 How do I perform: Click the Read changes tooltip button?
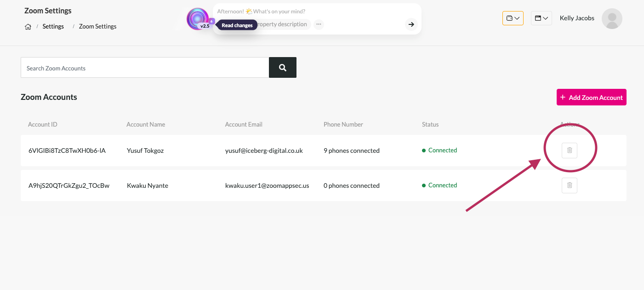point(237,25)
